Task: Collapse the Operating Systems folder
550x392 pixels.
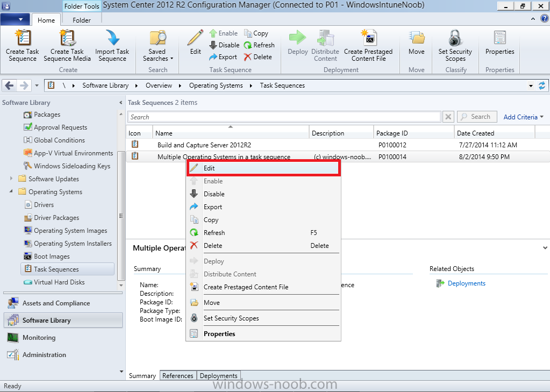Action: click(11, 191)
